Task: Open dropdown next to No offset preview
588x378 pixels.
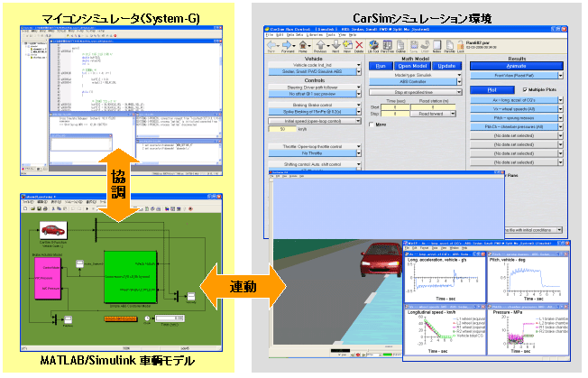Action: click(359, 94)
